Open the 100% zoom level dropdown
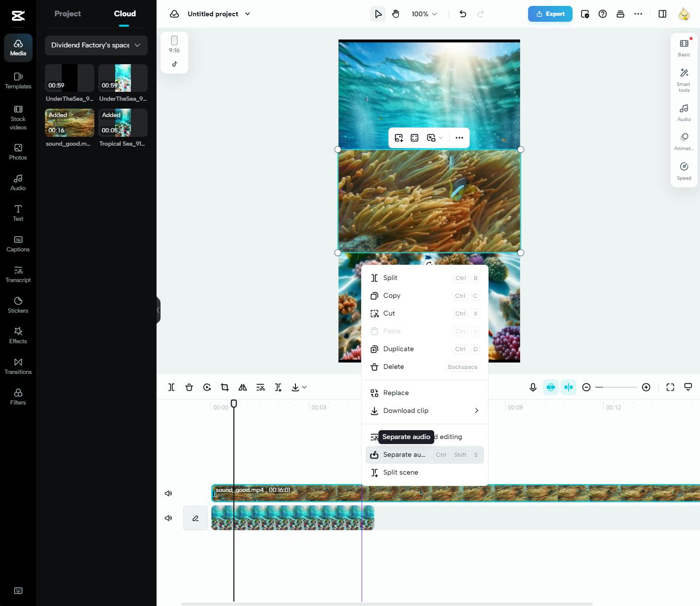This screenshot has height=606, width=700. pyautogui.click(x=424, y=14)
